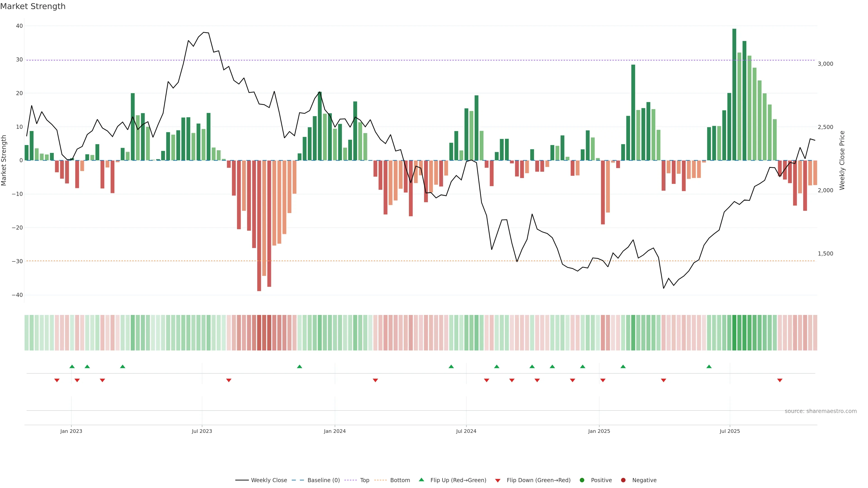868x488 pixels.
Task: Click the Weekly Close Price axis title
Action: (842, 160)
